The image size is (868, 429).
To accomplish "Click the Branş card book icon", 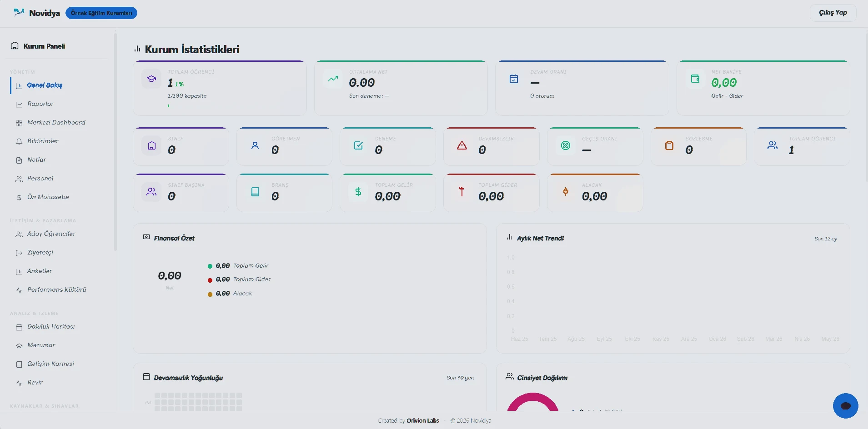I will point(255,192).
